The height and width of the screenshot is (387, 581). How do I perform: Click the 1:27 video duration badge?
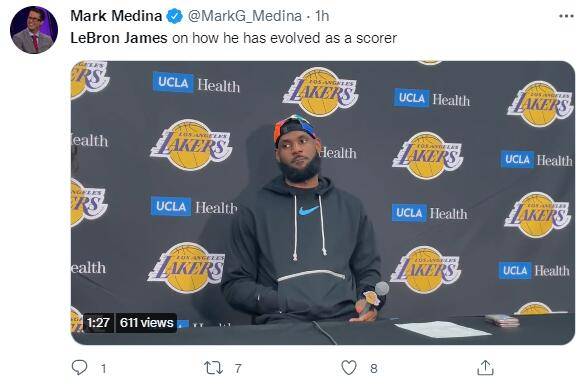pyautogui.click(x=99, y=322)
